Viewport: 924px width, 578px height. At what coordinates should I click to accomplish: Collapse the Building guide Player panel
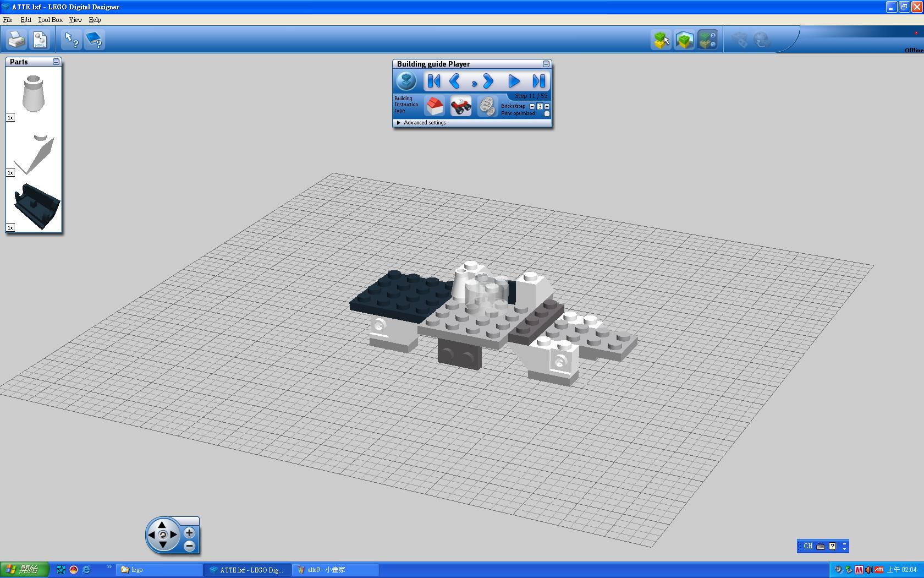coord(546,64)
